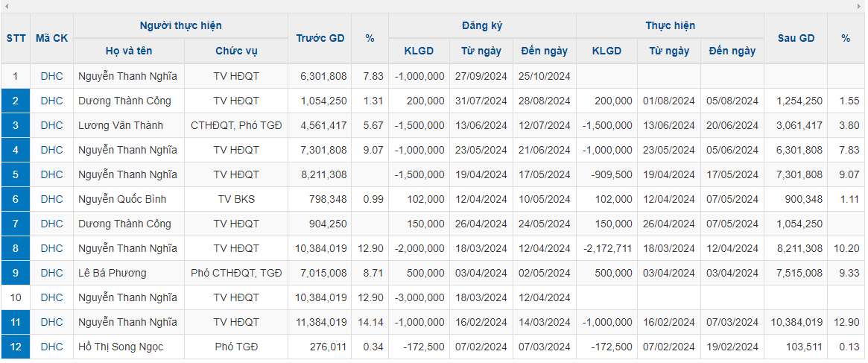Select the Họ và tên column header

129,51
